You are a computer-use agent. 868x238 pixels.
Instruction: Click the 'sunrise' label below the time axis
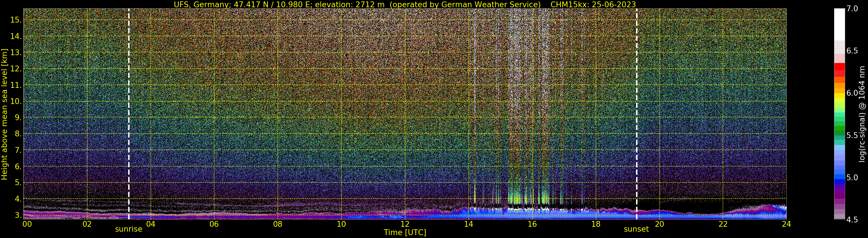pyautogui.click(x=129, y=229)
